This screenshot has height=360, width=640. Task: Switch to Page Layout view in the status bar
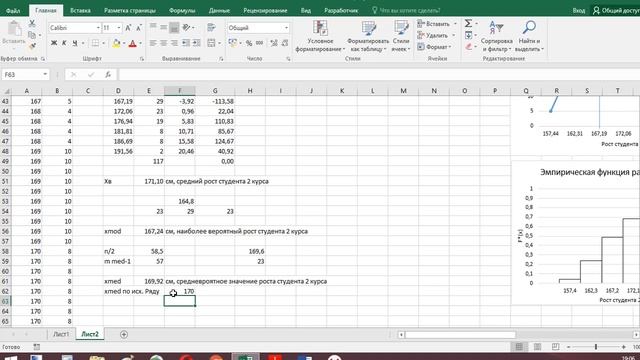pos(538,347)
